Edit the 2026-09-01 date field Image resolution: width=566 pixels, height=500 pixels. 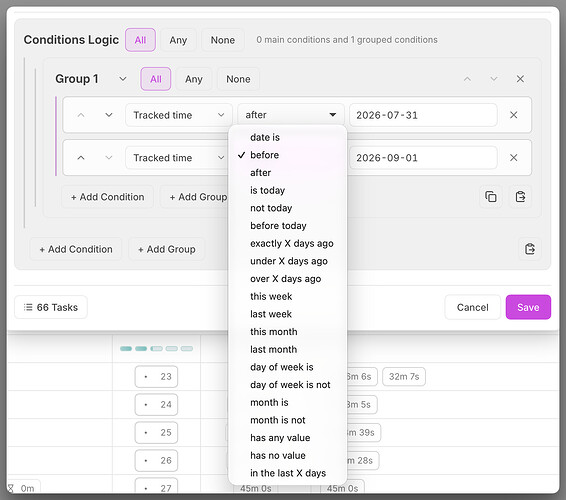pos(423,158)
